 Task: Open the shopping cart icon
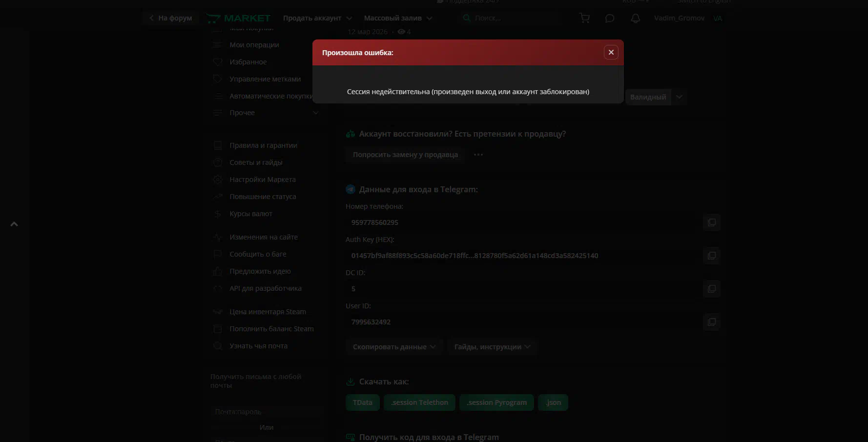point(584,18)
